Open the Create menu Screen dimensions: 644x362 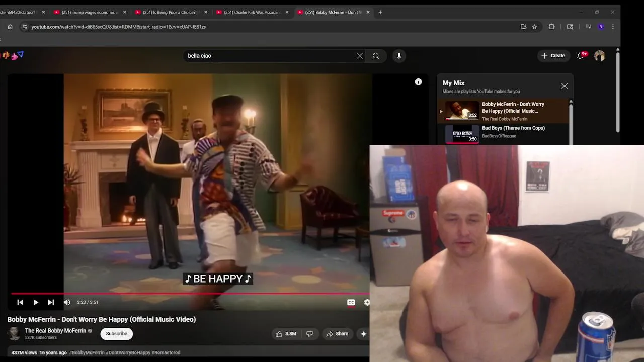pyautogui.click(x=553, y=56)
